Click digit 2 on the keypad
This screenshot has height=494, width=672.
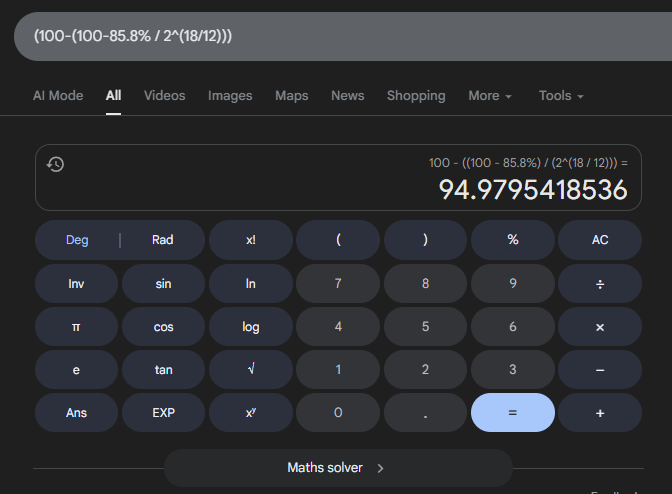tap(425, 370)
